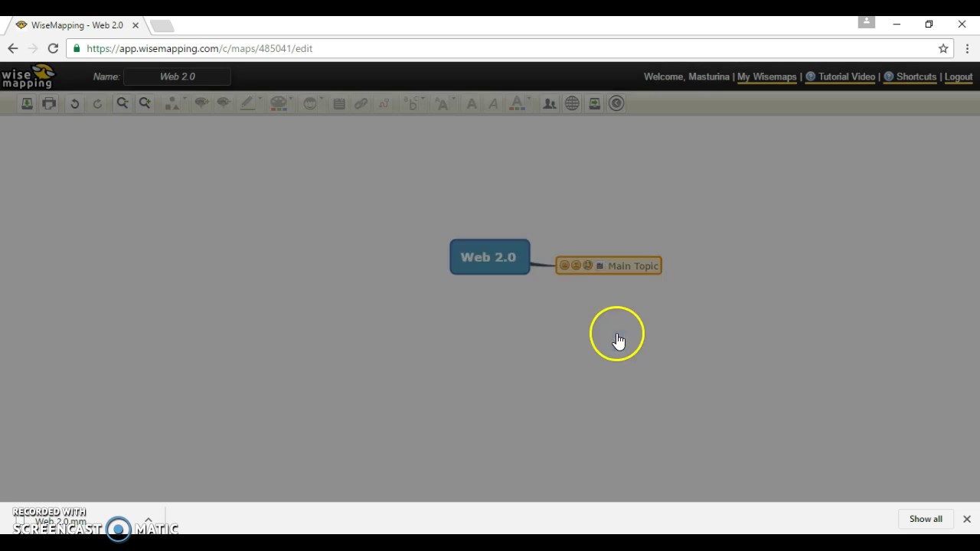Reload the current page

(53, 48)
